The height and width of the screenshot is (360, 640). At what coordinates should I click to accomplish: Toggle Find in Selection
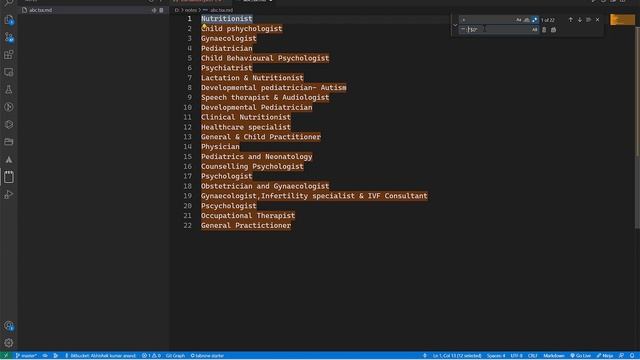(x=589, y=20)
